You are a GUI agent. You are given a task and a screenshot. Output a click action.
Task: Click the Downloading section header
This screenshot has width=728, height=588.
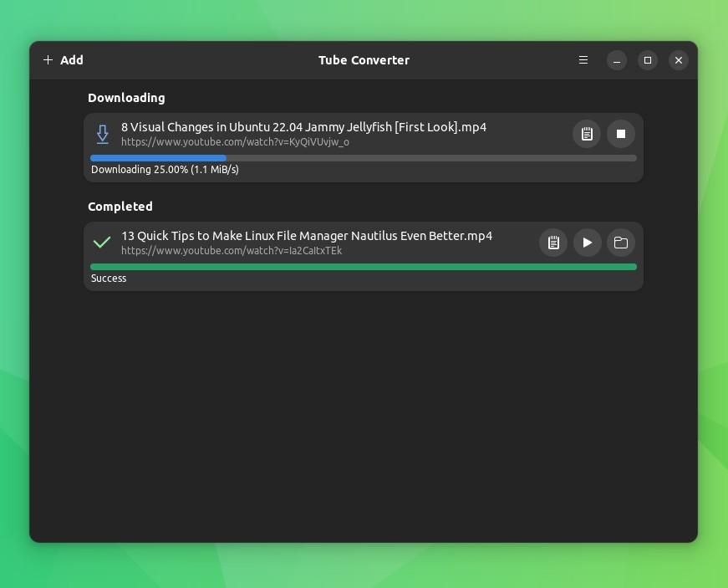(126, 97)
